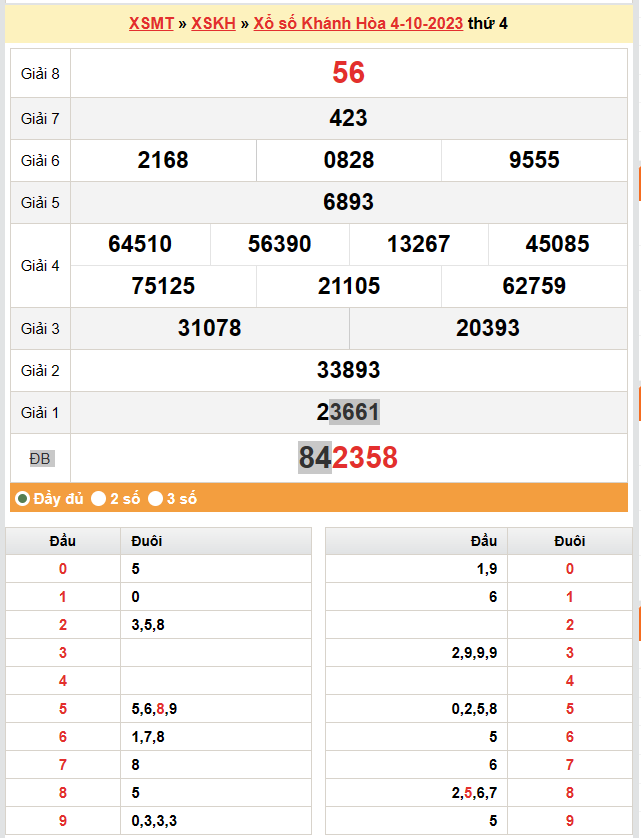The image size is (641, 838).
Task: Click the Giải 5 number 6893
Action: click(348, 202)
